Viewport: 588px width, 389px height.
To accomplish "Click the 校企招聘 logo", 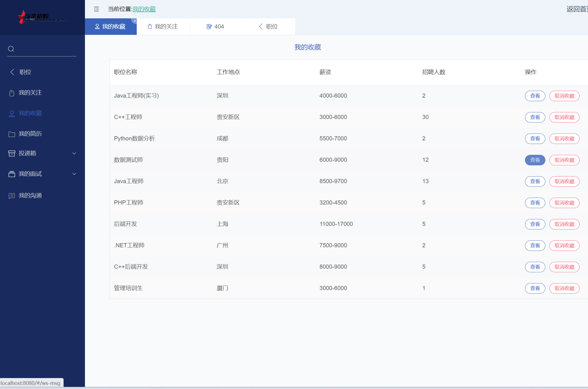I will tap(41, 17).
